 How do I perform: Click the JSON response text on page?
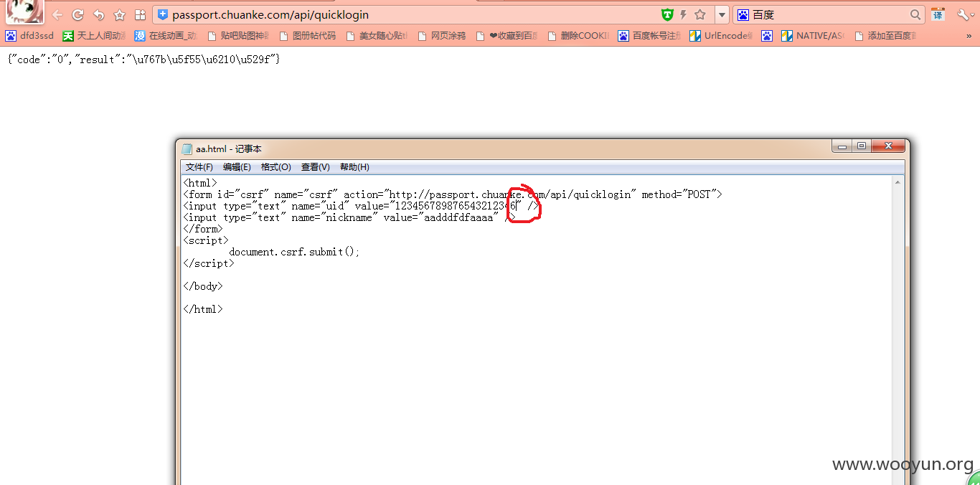[143, 60]
